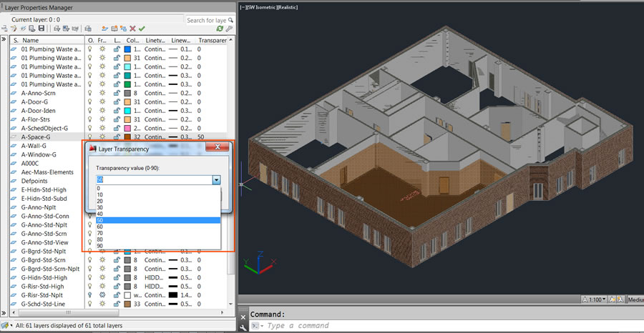Image resolution: width=644 pixels, height=333 pixels.
Task: Open the Medium detail level dropdown
Action: coord(636,300)
